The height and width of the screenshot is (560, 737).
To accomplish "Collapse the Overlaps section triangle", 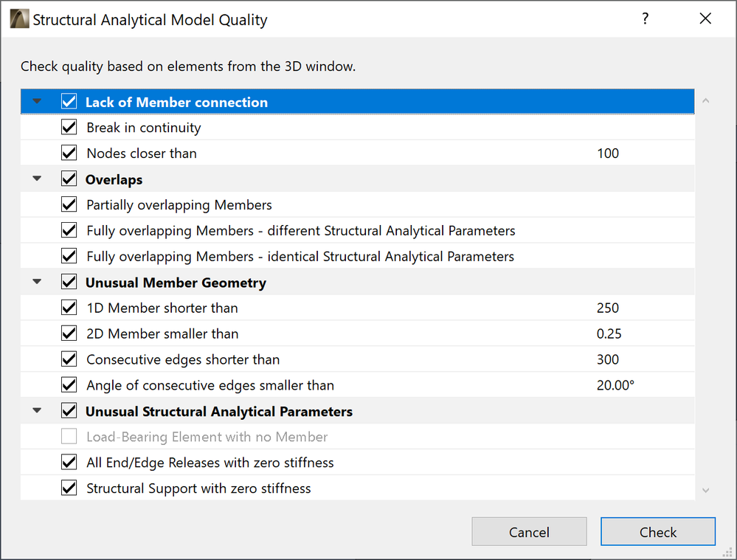I will pyautogui.click(x=38, y=179).
